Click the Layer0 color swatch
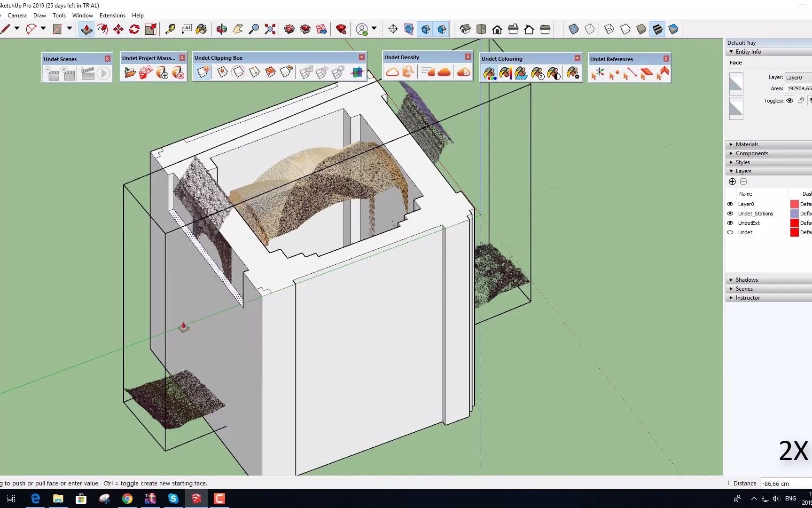The height and width of the screenshot is (508, 812). point(794,204)
